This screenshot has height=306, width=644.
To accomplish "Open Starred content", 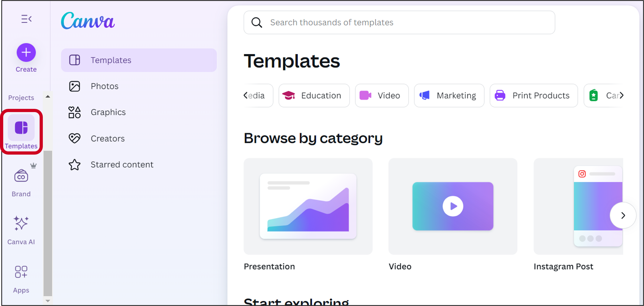I will (122, 165).
